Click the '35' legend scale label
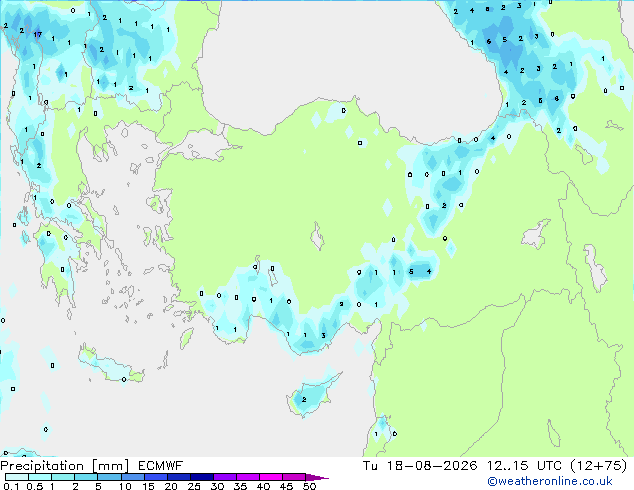 [x=240, y=486]
